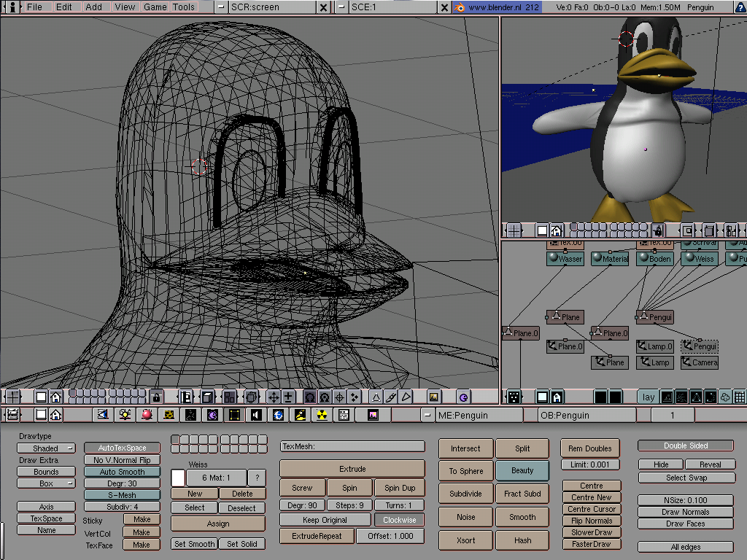Screen dimensions: 747x560
Task: Click the Extrude button
Action: pos(352,468)
